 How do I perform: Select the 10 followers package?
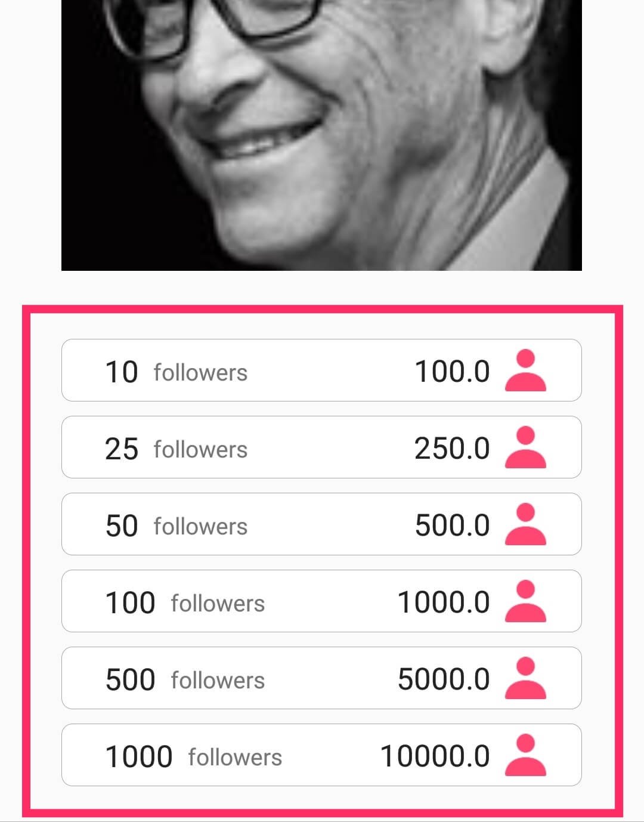coord(321,370)
